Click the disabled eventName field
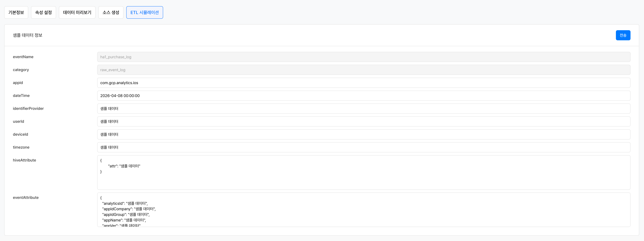Image resolution: width=644 pixels, height=241 pixels. pyautogui.click(x=363, y=57)
